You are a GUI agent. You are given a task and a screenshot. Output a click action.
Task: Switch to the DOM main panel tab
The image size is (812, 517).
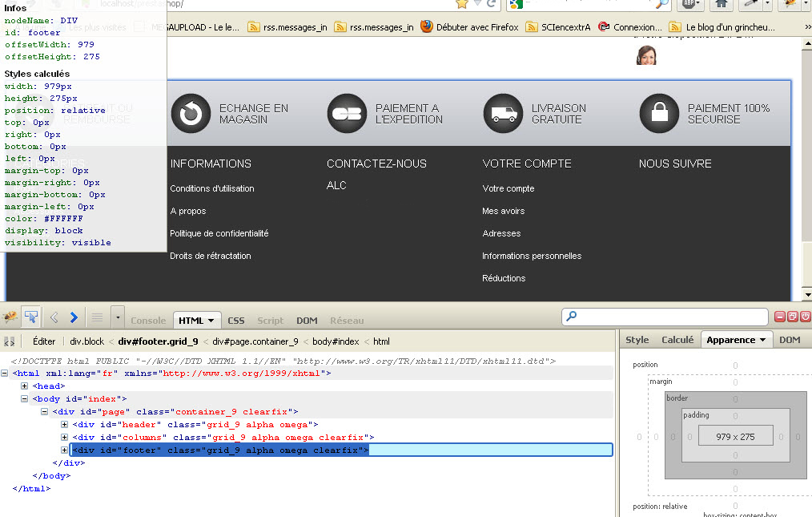point(307,321)
